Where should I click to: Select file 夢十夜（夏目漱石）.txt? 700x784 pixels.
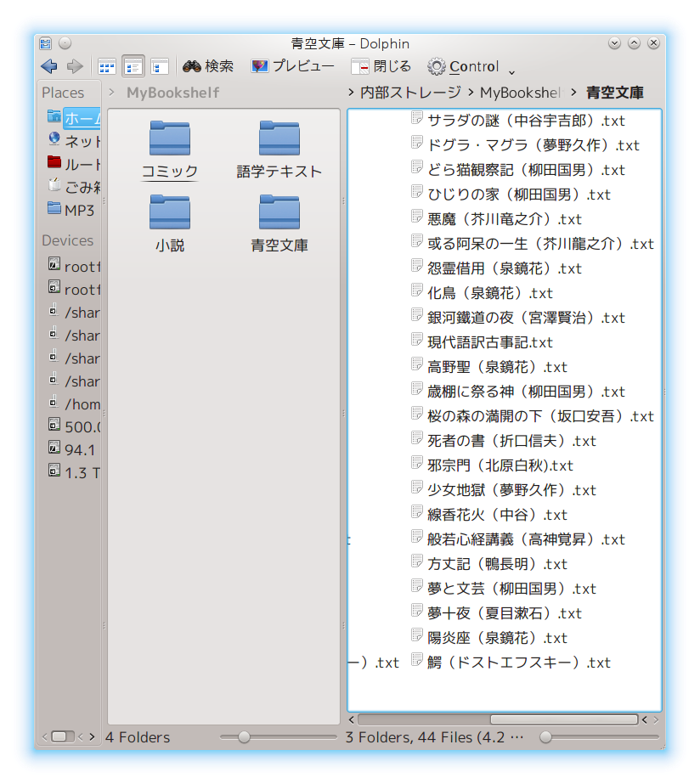point(496,613)
